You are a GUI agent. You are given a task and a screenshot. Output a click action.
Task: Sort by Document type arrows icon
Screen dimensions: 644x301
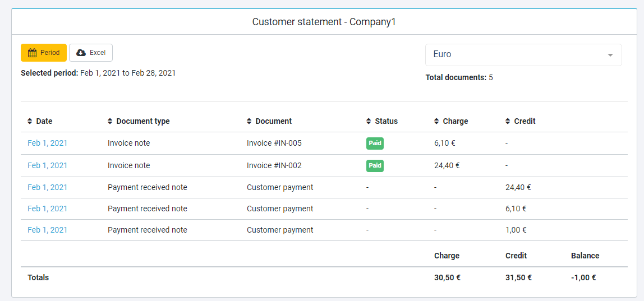[110, 121]
